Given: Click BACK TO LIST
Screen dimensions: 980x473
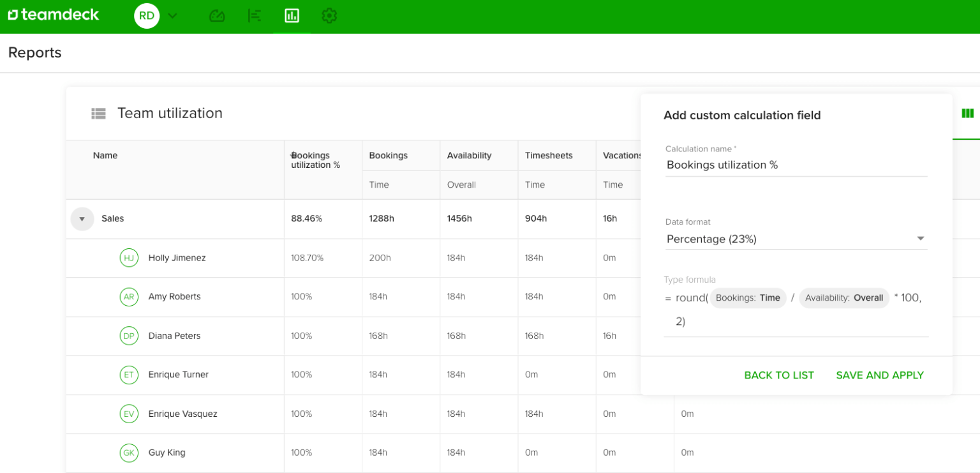Looking at the screenshot, I should 779,375.
